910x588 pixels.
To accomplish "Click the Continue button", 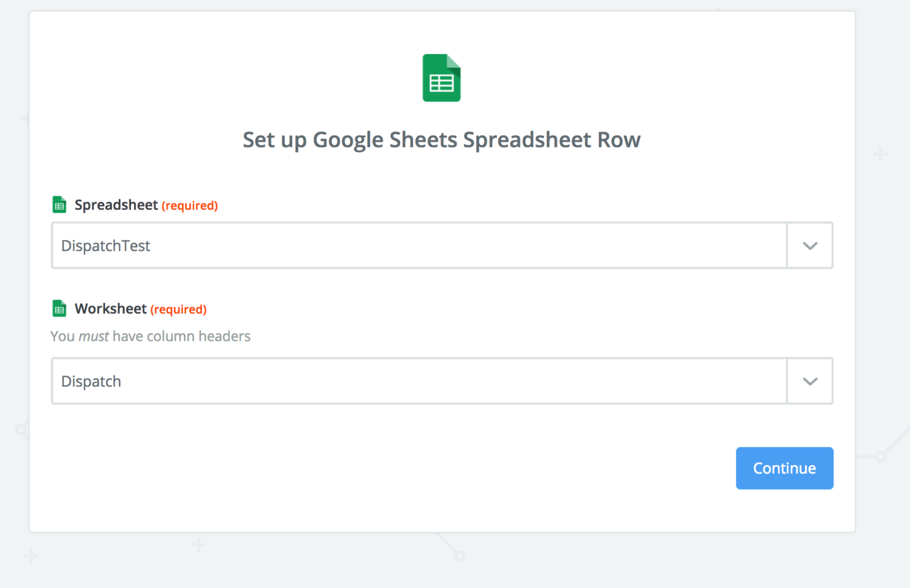I will (x=784, y=468).
